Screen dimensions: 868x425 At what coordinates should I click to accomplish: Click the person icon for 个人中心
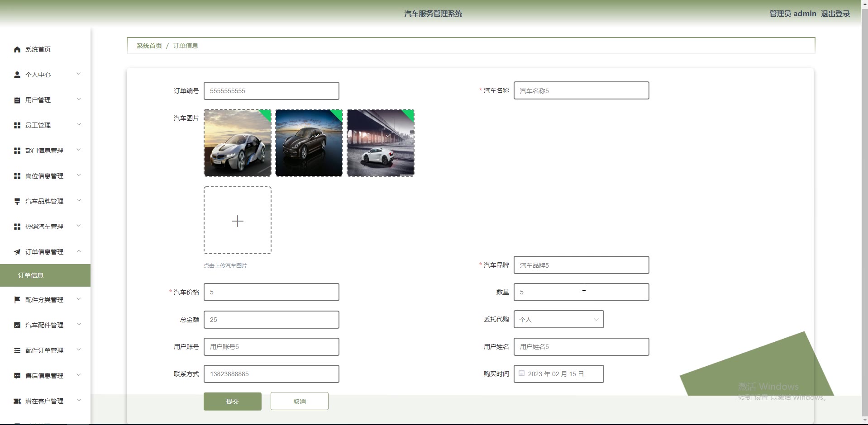17,75
